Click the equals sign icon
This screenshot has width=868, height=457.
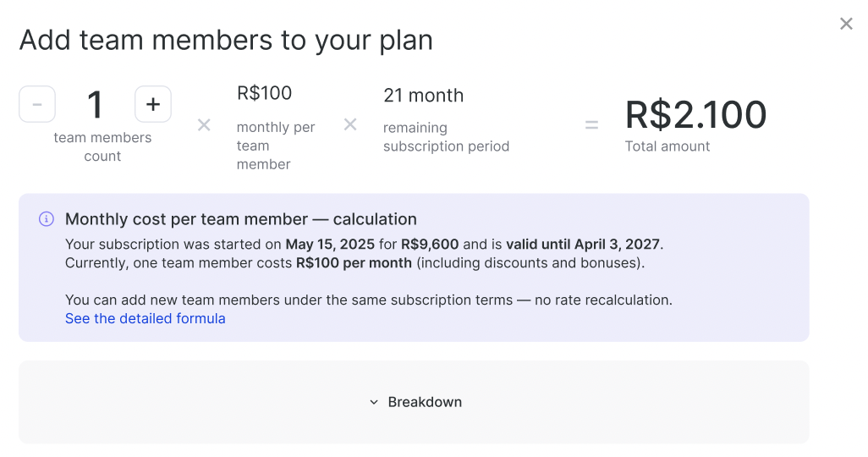[x=591, y=125]
